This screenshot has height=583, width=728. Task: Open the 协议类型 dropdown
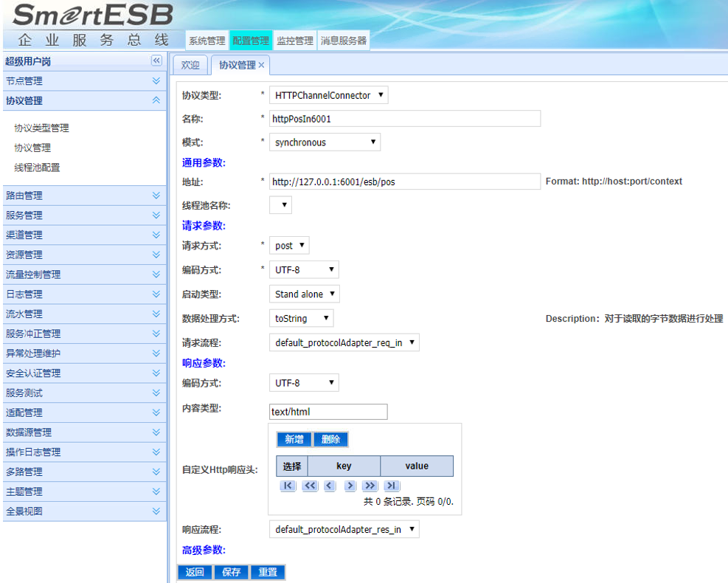pyautogui.click(x=328, y=95)
